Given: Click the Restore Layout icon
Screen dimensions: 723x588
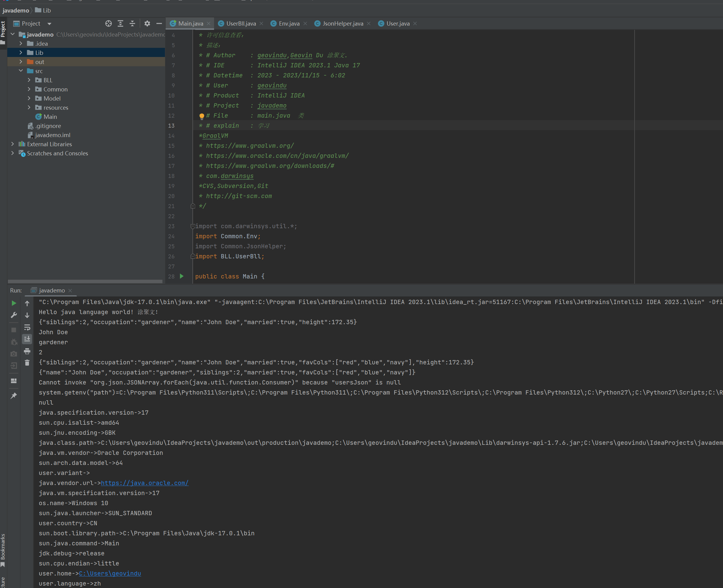Looking at the screenshot, I should [13, 381].
